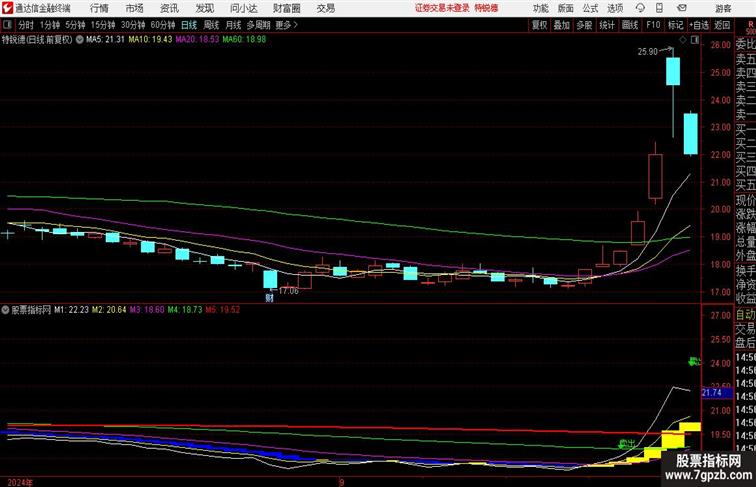This screenshot has height=487, width=756.
Task: Toggle the left side panel icon beside 分时
Action: [7, 25]
